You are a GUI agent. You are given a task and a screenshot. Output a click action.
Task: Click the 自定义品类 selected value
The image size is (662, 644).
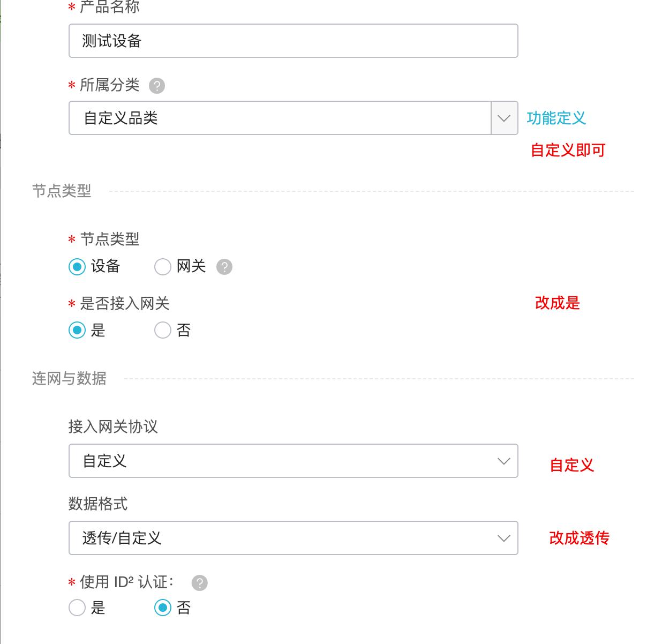point(110,117)
